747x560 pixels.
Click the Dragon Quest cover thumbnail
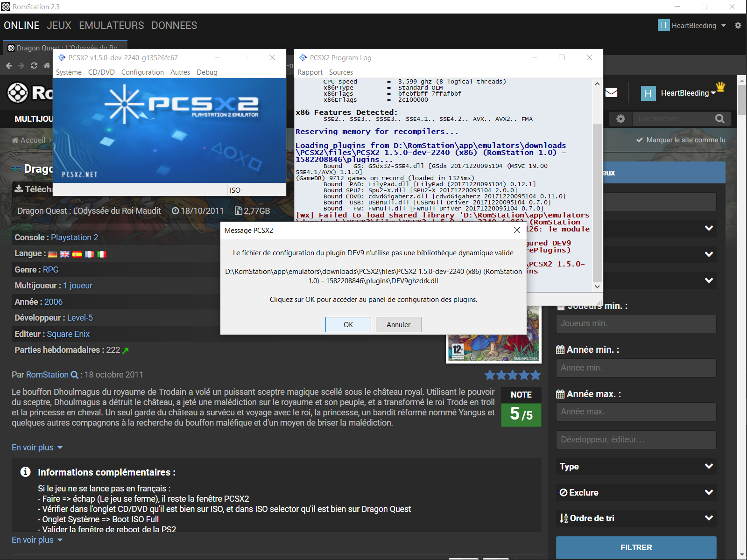[x=494, y=334]
